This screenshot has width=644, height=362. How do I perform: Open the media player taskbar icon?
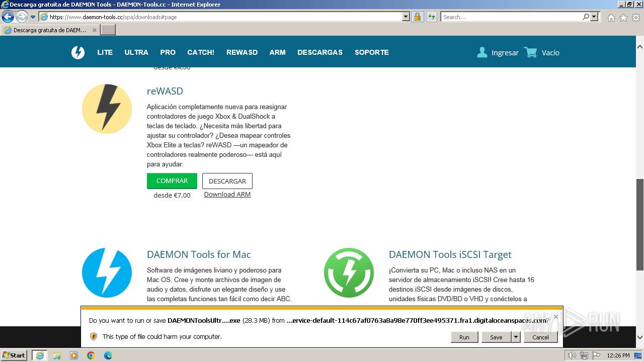coord(74,355)
